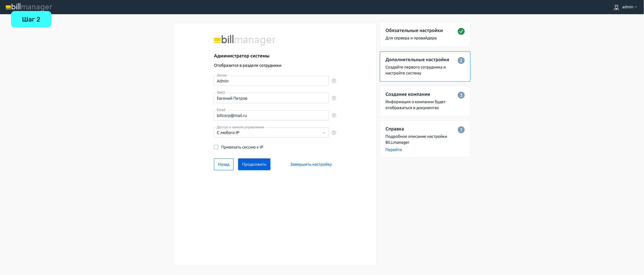Viewport: 644px width, 275px height.
Task: Click the step 2 badge in Дополнительные настройки
Action: pyautogui.click(x=461, y=60)
